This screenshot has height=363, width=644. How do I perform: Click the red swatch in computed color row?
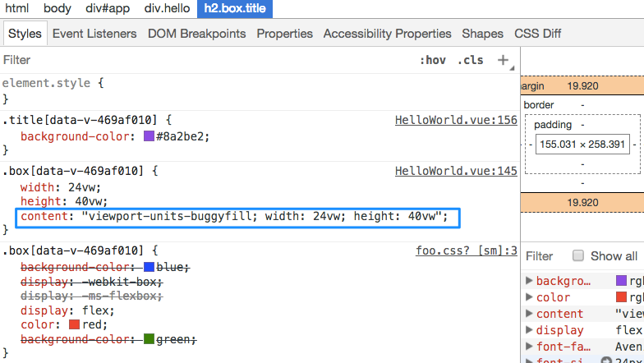pyautogui.click(x=621, y=297)
